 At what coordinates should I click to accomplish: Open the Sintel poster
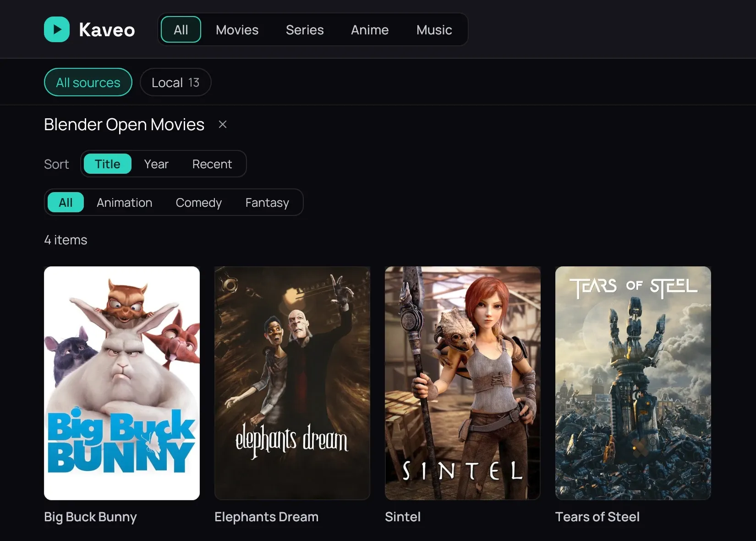coord(463,383)
